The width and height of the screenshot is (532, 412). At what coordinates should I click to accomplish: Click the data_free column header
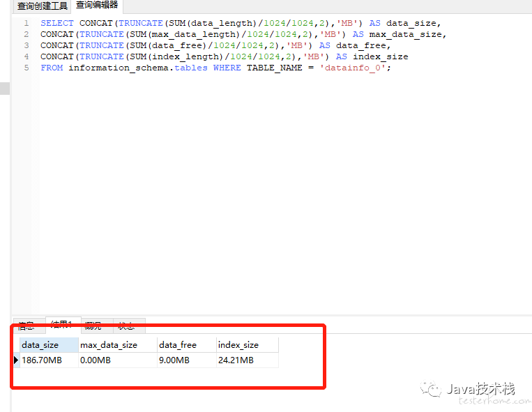(x=187, y=345)
